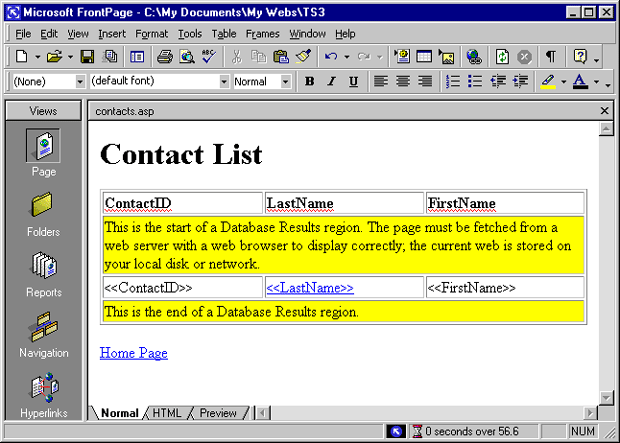Open the Table menu
620x443 pixels.
(224, 34)
